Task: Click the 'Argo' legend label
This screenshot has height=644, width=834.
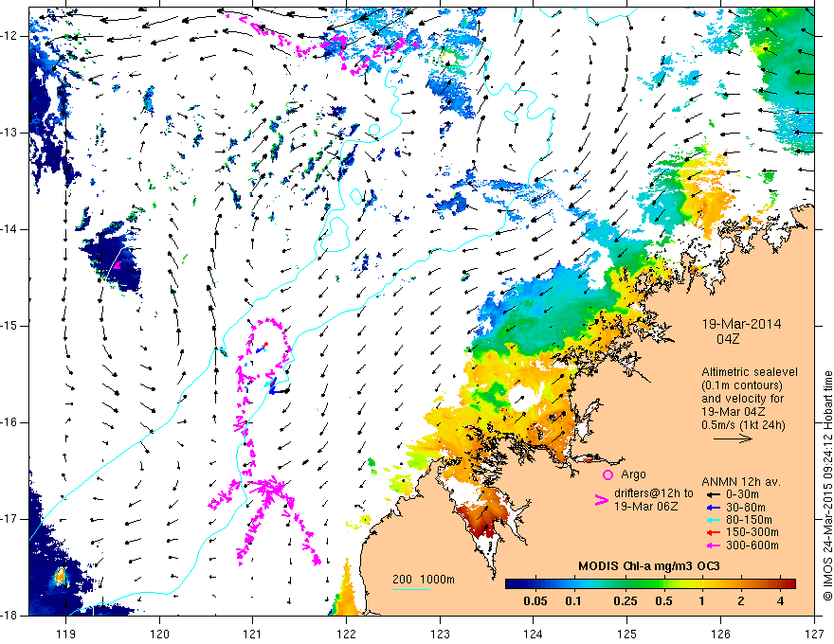Action: 633,474
